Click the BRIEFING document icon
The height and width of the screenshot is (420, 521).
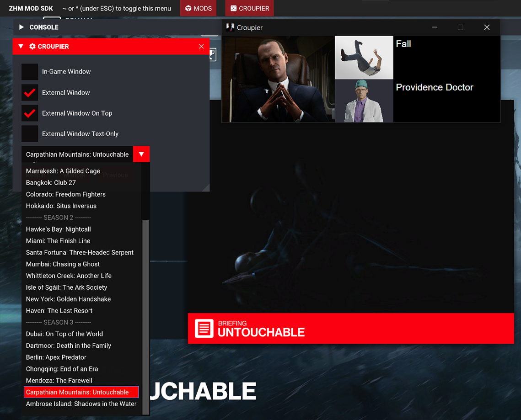click(x=204, y=328)
